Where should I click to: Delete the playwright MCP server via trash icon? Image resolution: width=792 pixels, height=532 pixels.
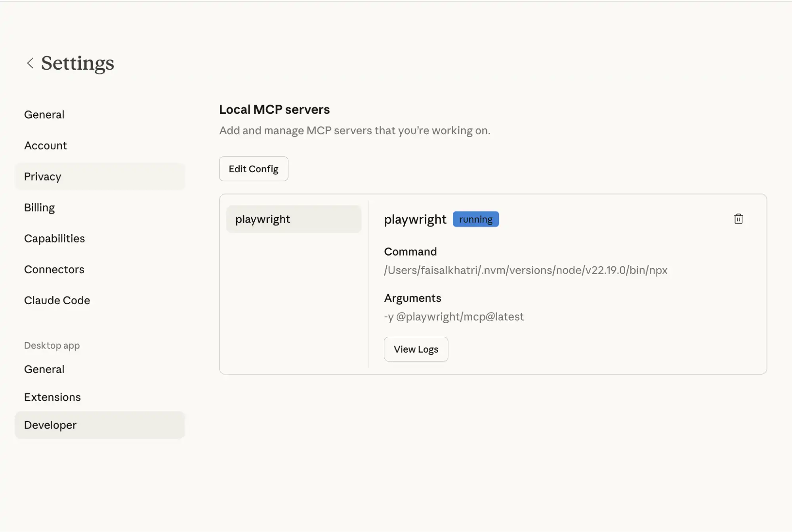(x=738, y=219)
